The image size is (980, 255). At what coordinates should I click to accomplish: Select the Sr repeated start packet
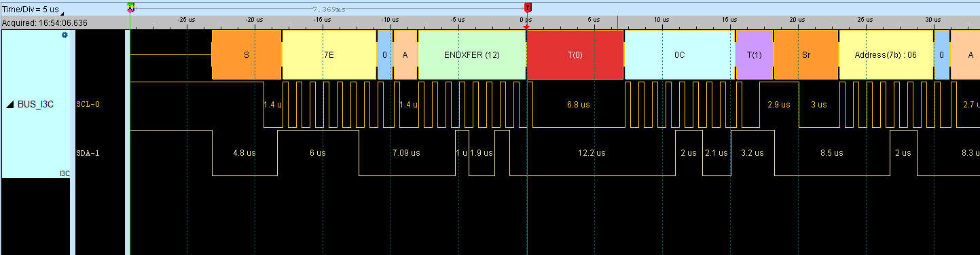(806, 55)
